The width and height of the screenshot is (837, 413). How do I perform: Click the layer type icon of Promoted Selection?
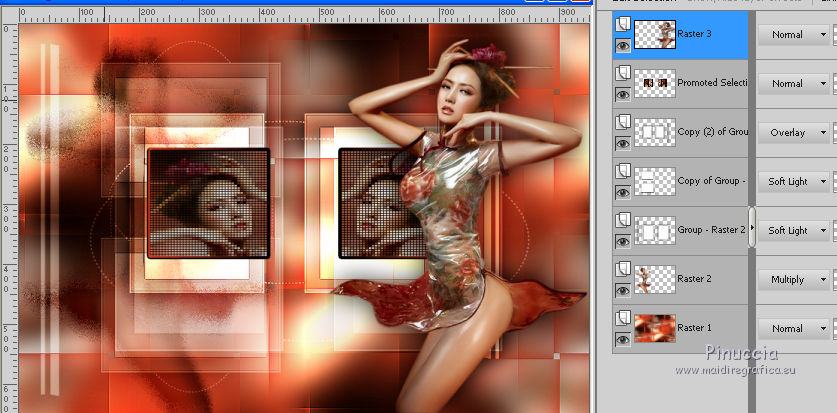tap(623, 73)
